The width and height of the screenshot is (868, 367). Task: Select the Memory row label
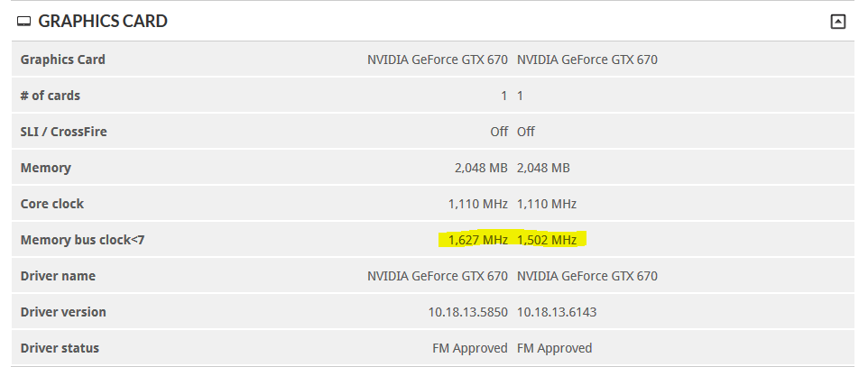pos(45,168)
